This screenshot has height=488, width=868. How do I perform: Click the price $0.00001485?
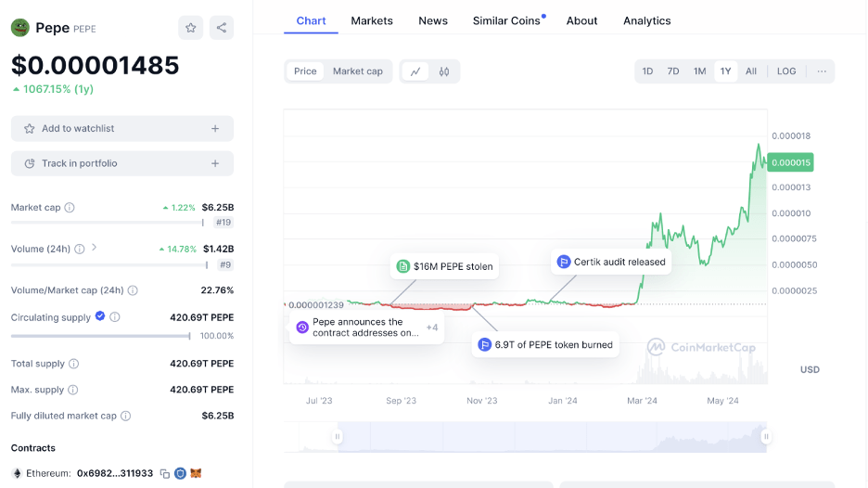(96, 65)
